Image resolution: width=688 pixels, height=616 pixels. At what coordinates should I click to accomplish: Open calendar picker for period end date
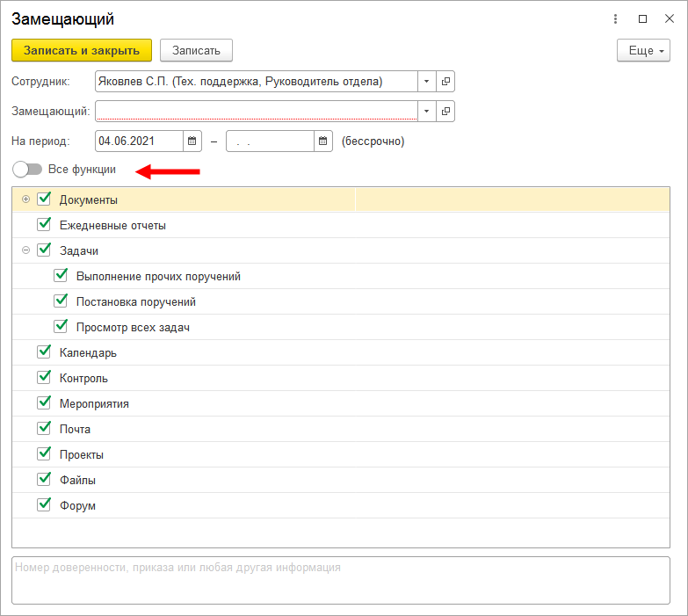[323, 141]
